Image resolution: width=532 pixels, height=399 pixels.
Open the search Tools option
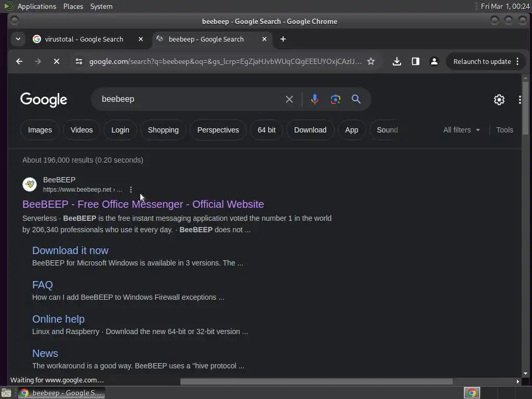[x=504, y=130]
